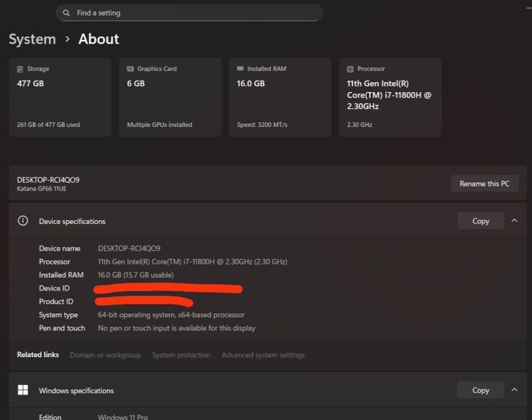The height and width of the screenshot is (420, 532).
Task: Click the Device specifications info icon
Action: (x=22, y=221)
